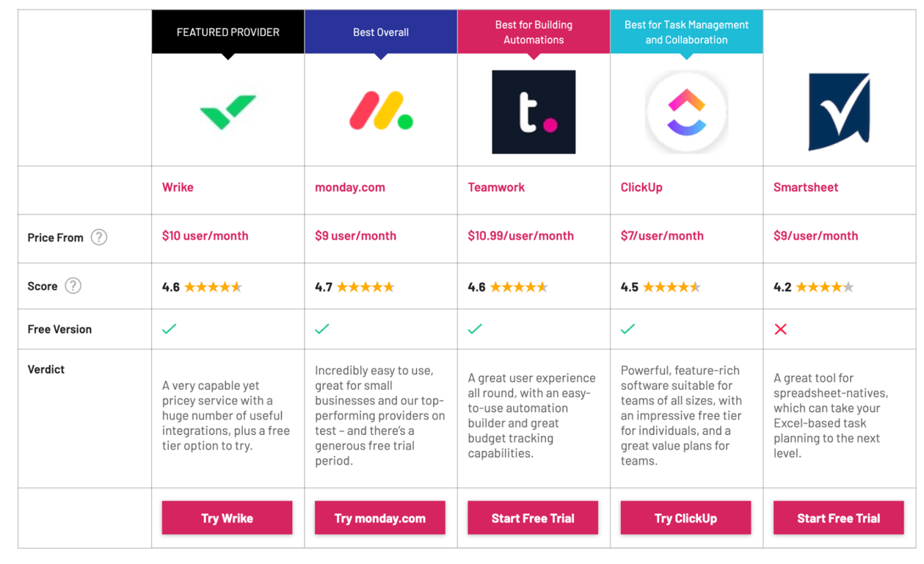The height and width of the screenshot is (564, 924).
Task: Select the monday.com logo
Action: [x=379, y=112]
